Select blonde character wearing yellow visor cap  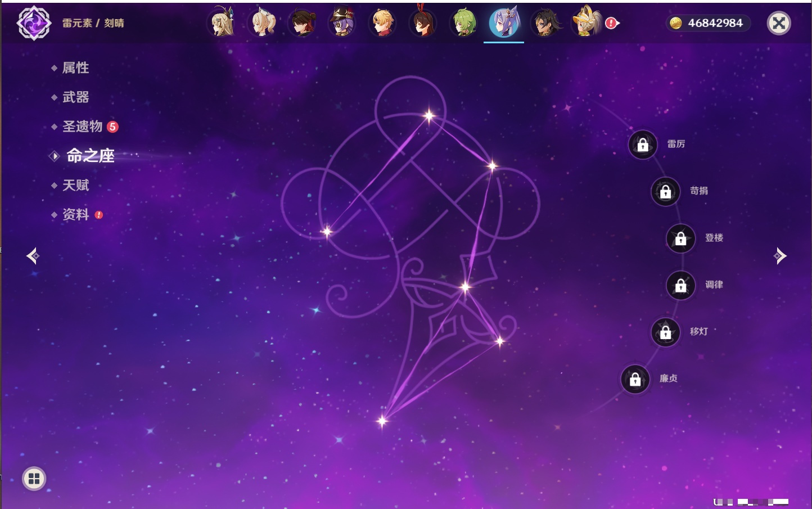[587, 22]
